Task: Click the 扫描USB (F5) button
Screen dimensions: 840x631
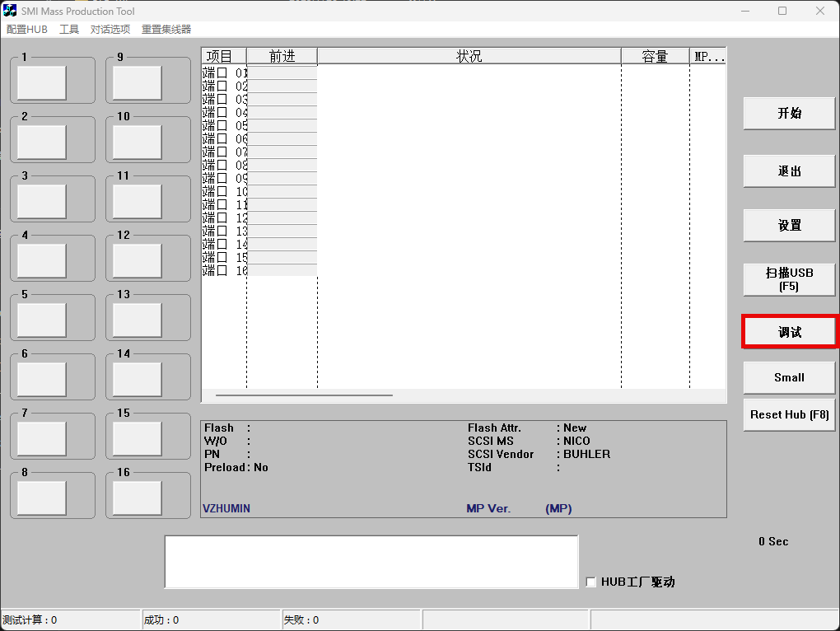Action: pyautogui.click(x=789, y=279)
